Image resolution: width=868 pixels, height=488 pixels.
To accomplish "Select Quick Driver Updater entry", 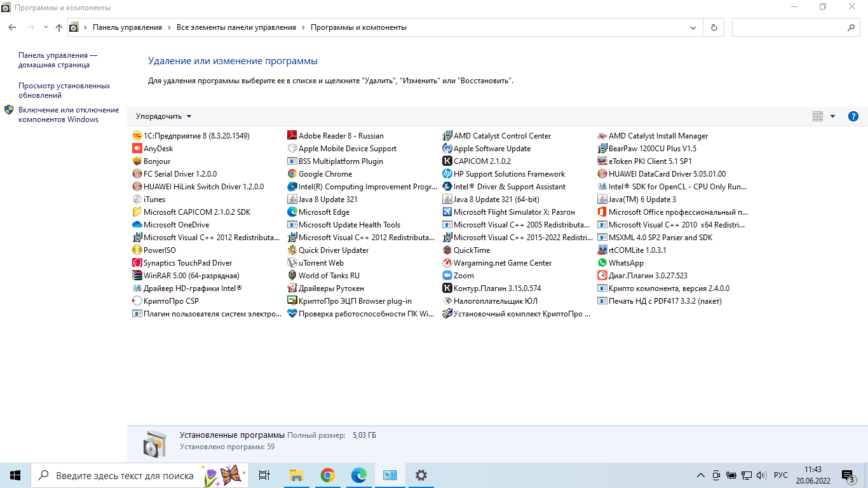I will pos(328,250).
